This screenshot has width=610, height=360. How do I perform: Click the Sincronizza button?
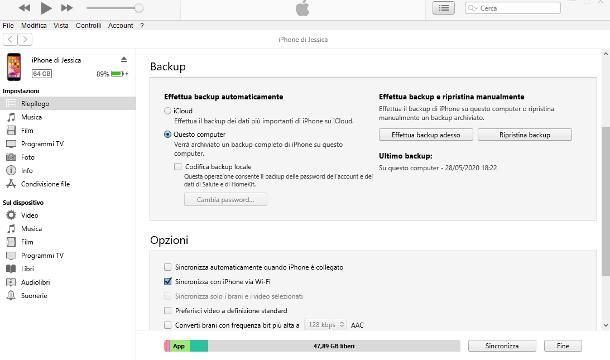pos(502,346)
